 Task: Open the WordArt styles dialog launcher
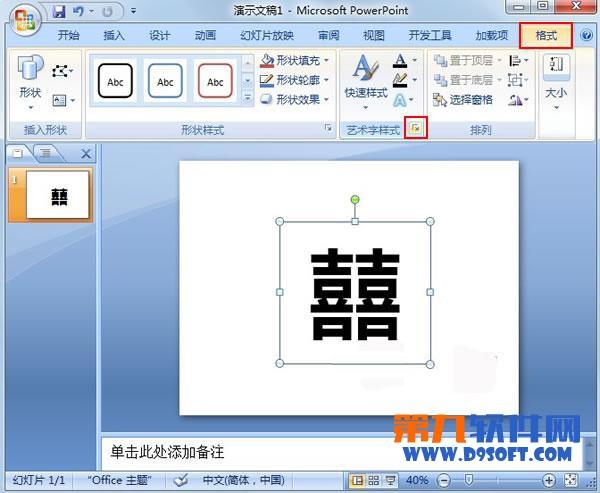pyautogui.click(x=416, y=129)
